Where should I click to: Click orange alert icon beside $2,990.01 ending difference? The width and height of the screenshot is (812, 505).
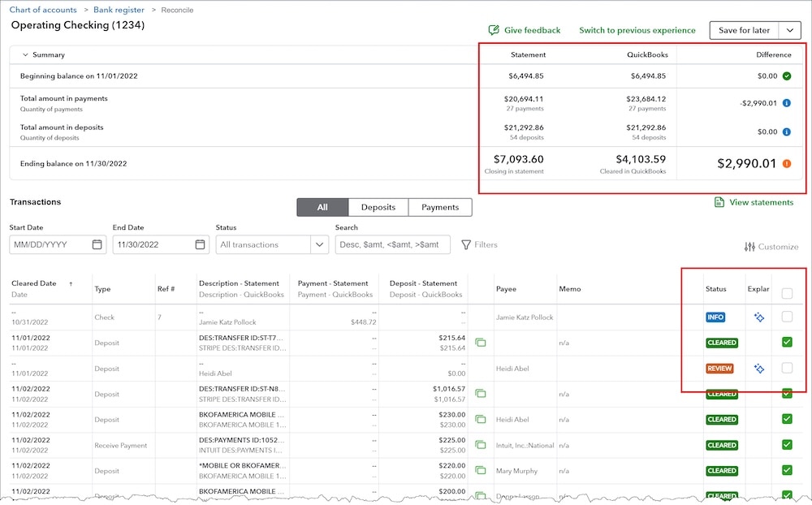pos(787,164)
